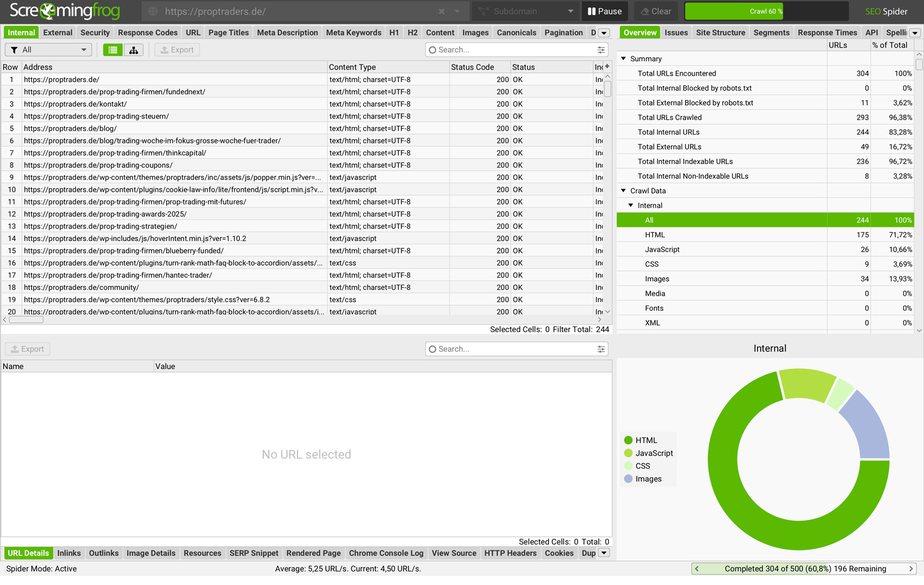Screen dimensions: 924x585
Task: Pause the running crawl
Action: point(605,12)
